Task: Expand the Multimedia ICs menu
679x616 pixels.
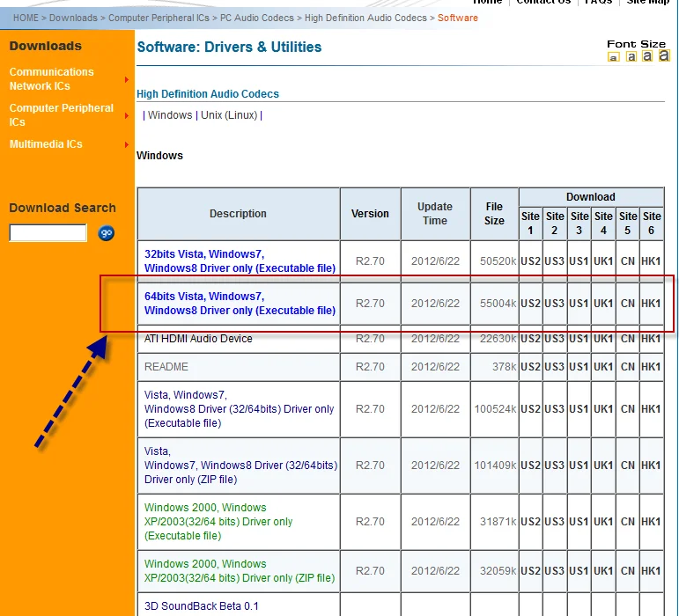Action: 46,144
